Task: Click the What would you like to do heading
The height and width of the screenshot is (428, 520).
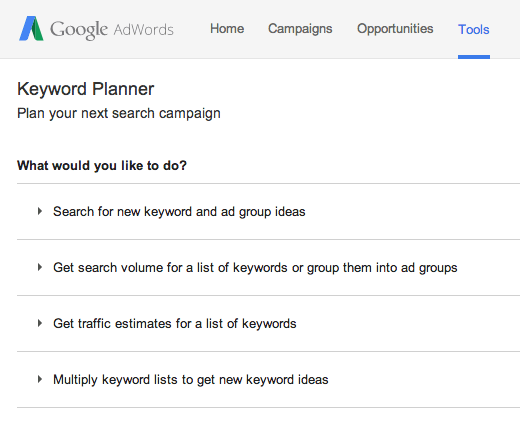Action: pos(102,165)
